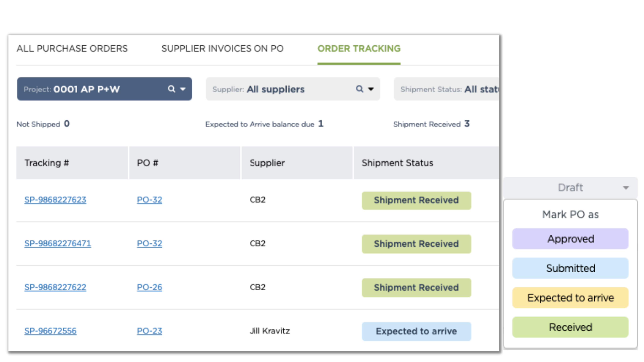Switch to All Purchase Orders tab
Viewport: 644px width, 362px height.
72,48
